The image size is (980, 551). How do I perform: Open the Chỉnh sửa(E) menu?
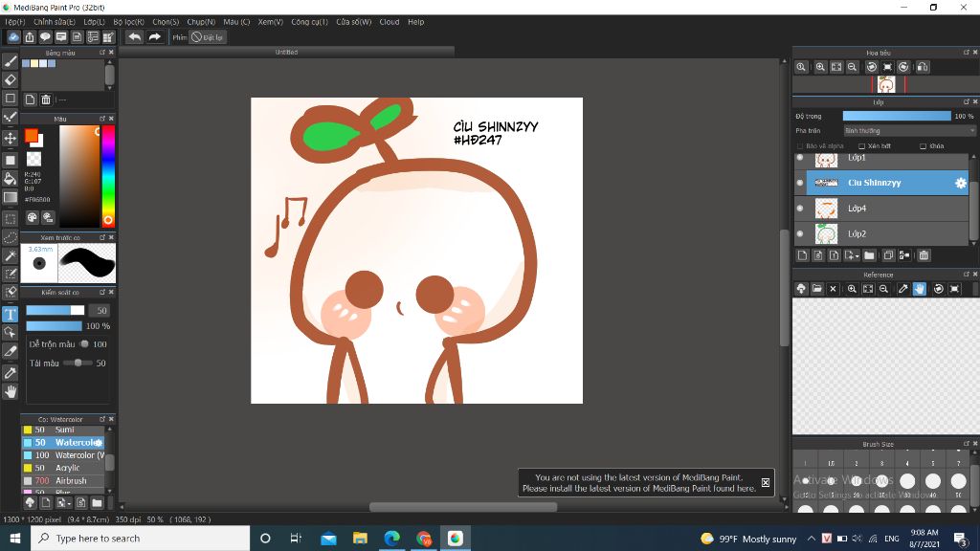[x=55, y=22]
